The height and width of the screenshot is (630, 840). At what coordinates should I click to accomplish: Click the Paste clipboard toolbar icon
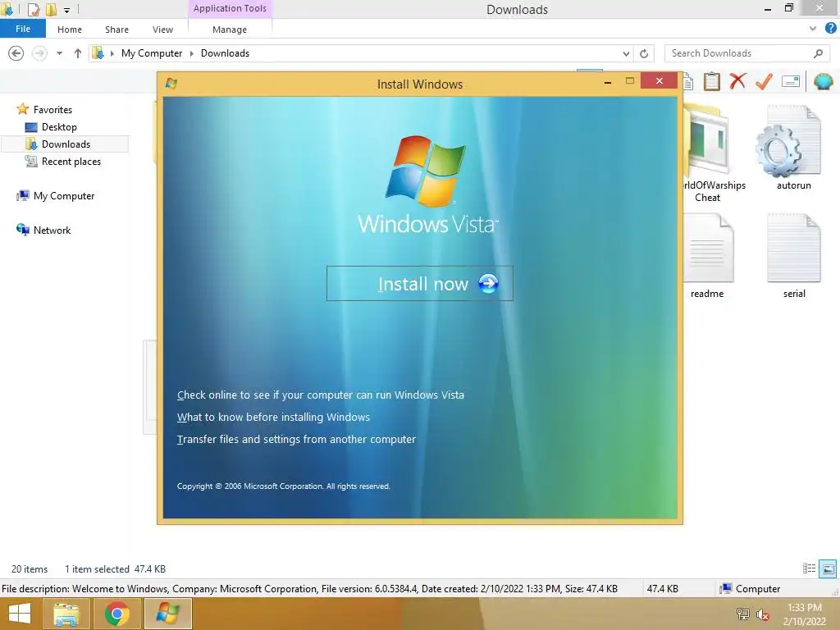[711, 81]
